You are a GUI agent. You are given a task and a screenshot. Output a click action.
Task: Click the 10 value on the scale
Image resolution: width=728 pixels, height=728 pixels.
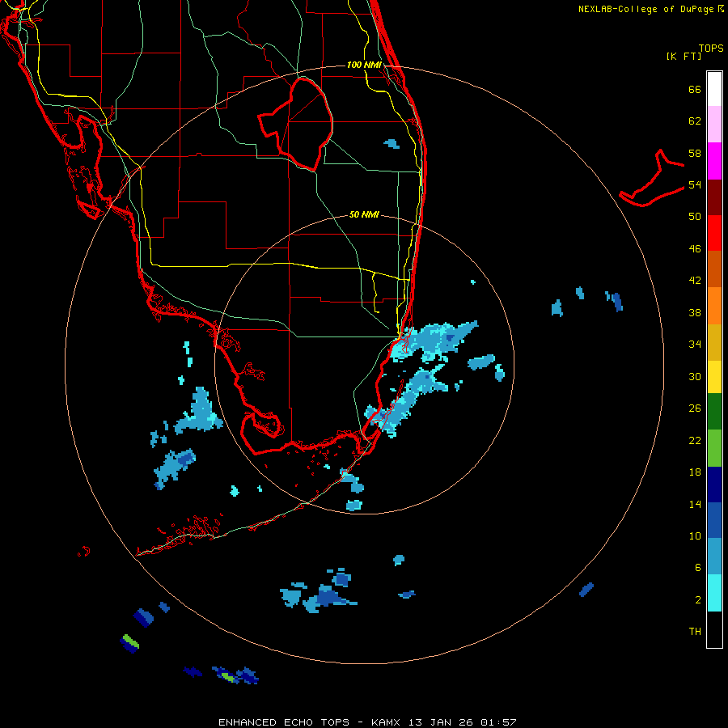695,535
